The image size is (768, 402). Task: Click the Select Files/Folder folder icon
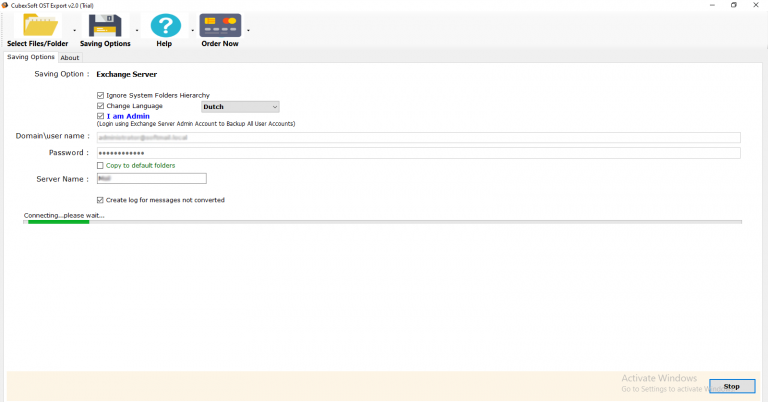38,26
